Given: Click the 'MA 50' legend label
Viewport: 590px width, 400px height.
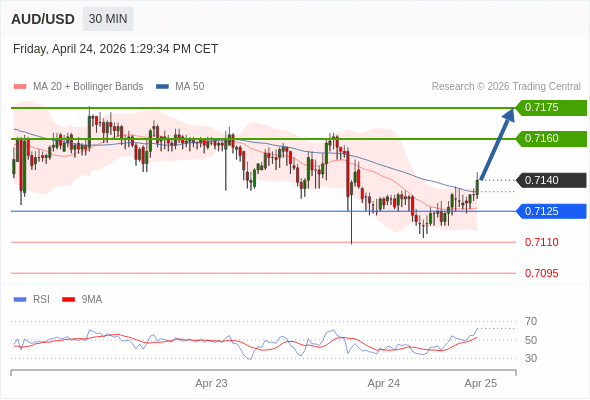Looking at the screenshot, I should click(x=190, y=87).
